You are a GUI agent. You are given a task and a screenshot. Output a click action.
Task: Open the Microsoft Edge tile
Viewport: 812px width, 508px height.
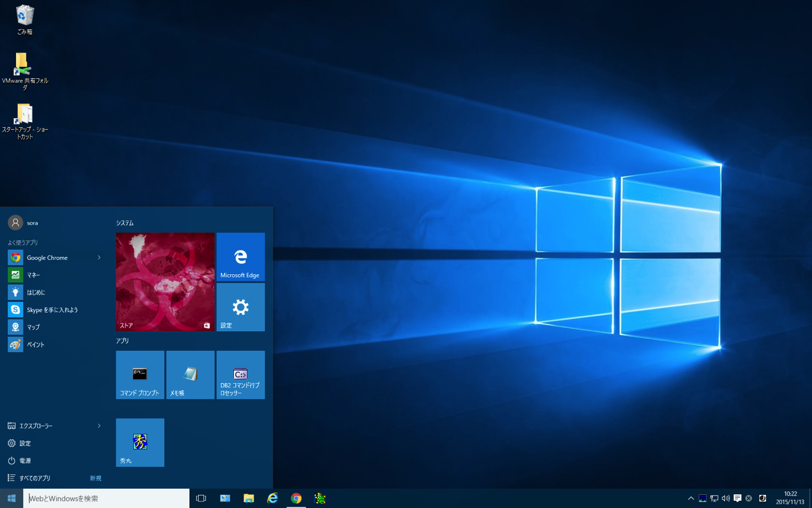(240, 257)
